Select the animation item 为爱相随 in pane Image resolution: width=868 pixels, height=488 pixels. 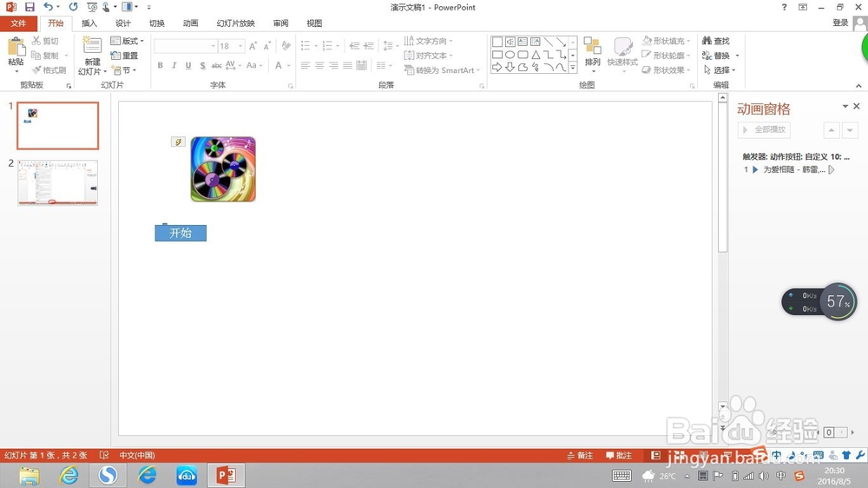pyautogui.click(x=789, y=169)
